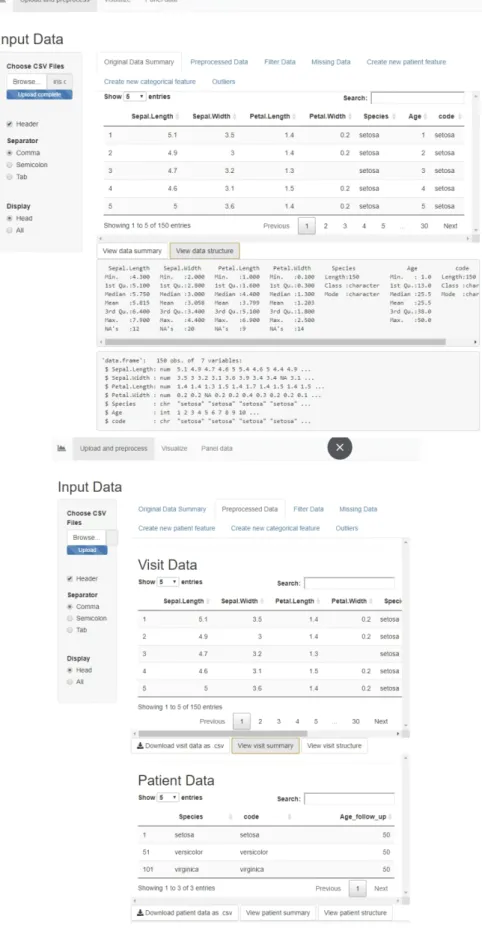The image size is (482, 937).
Task: Sort Visit Data table by Petal.Length
Action: (x=295, y=601)
